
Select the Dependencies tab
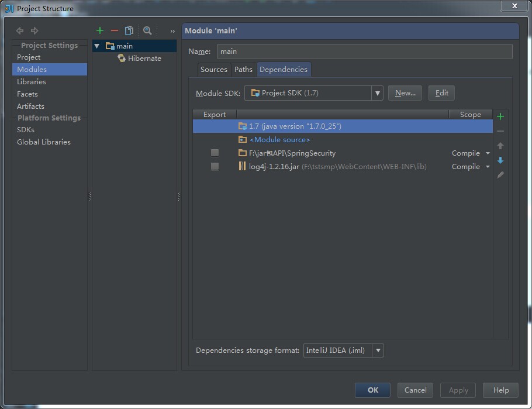coord(284,70)
